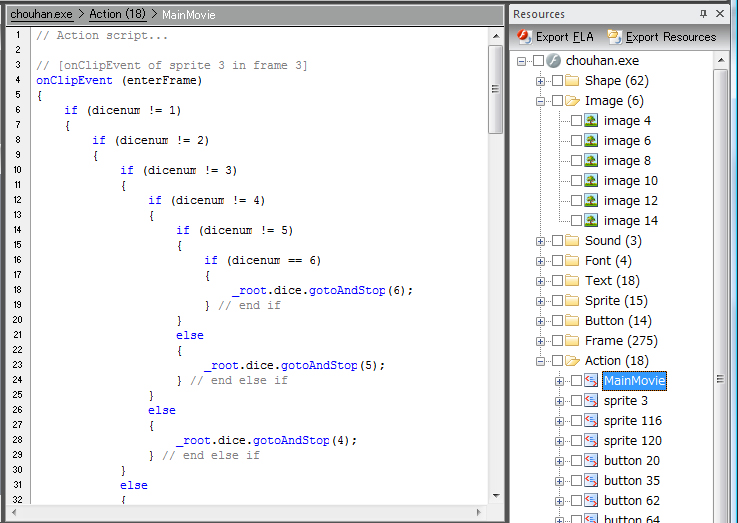
Task: Expand the Sound (3) node
Action: point(540,241)
